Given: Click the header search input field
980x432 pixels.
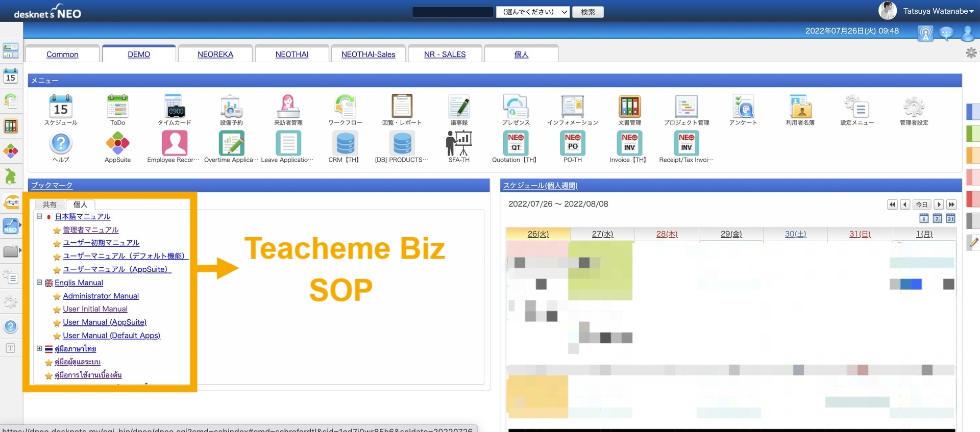Looking at the screenshot, I should pos(453,12).
